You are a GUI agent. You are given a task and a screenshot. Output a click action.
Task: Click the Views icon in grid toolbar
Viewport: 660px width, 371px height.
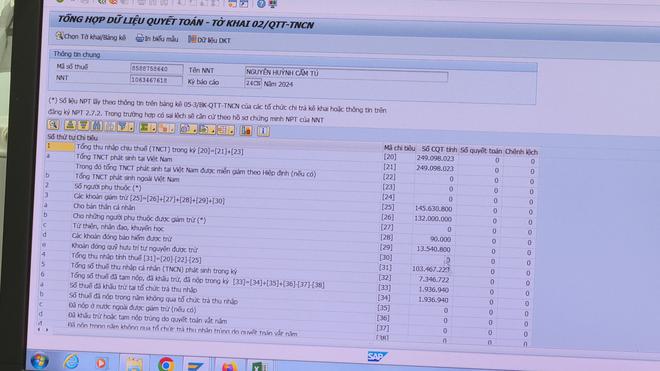pyautogui.click(x=185, y=128)
